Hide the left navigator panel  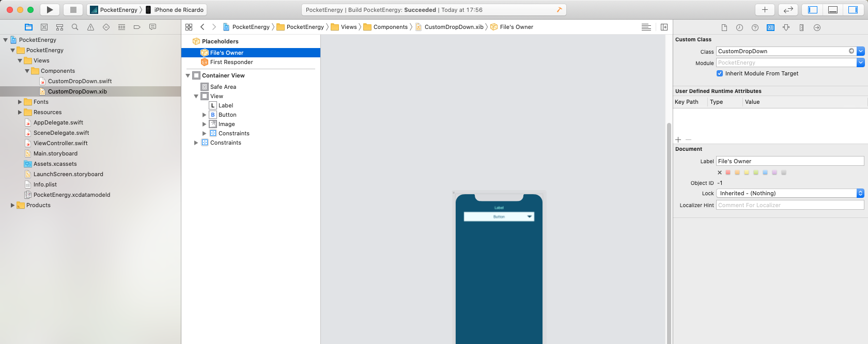tap(813, 10)
